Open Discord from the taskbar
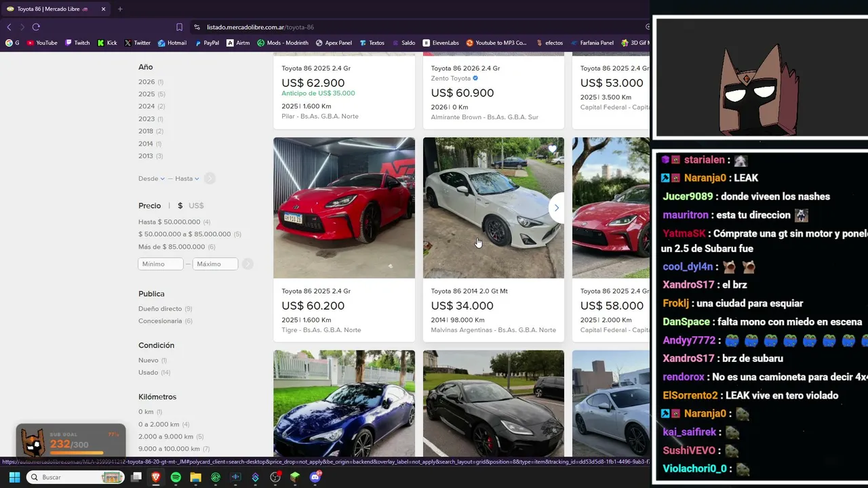This screenshot has height=488, width=868. click(315, 477)
